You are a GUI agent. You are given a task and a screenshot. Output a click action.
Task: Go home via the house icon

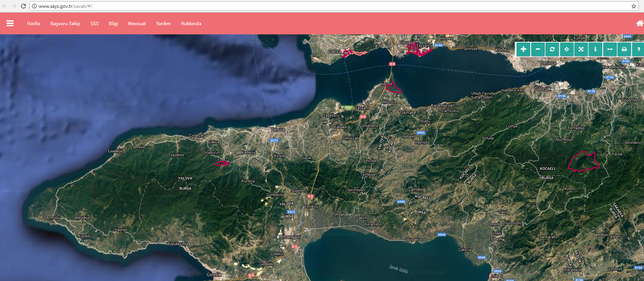[640, 23]
